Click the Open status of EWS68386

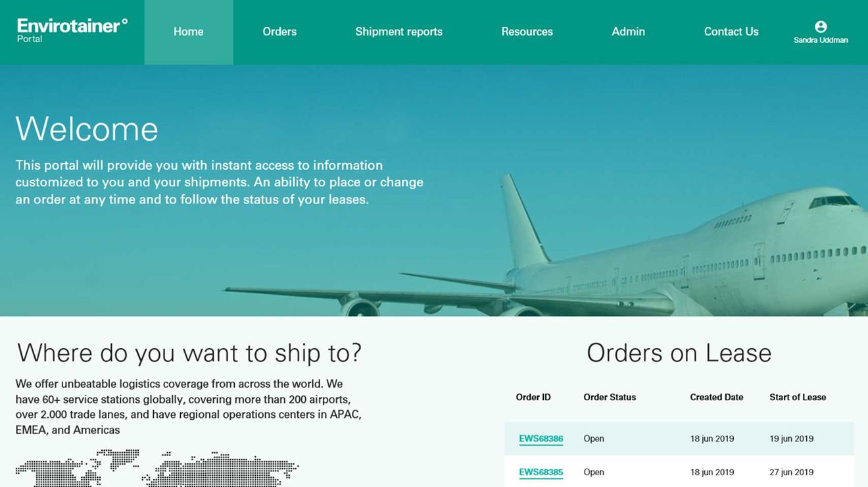(594, 439)
